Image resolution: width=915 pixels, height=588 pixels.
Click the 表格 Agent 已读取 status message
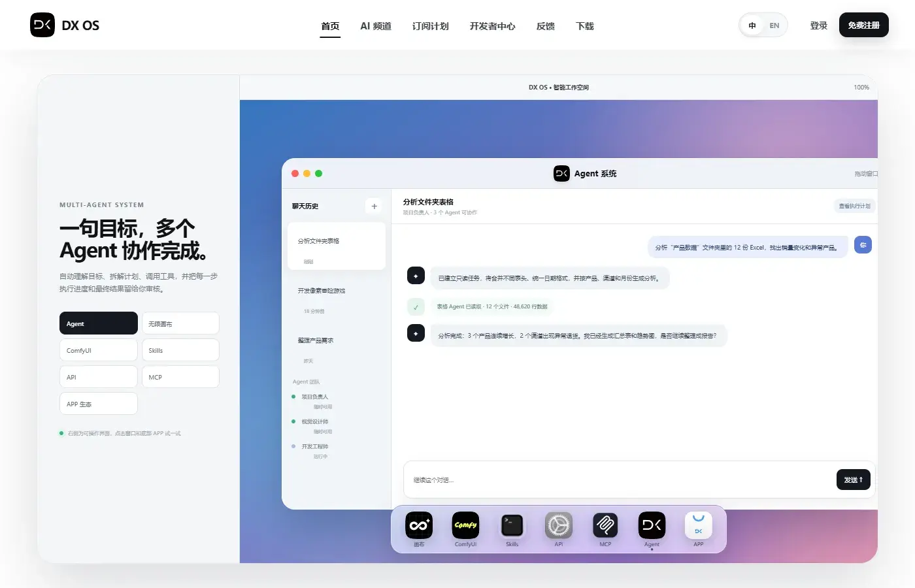(x=492, y=306)
